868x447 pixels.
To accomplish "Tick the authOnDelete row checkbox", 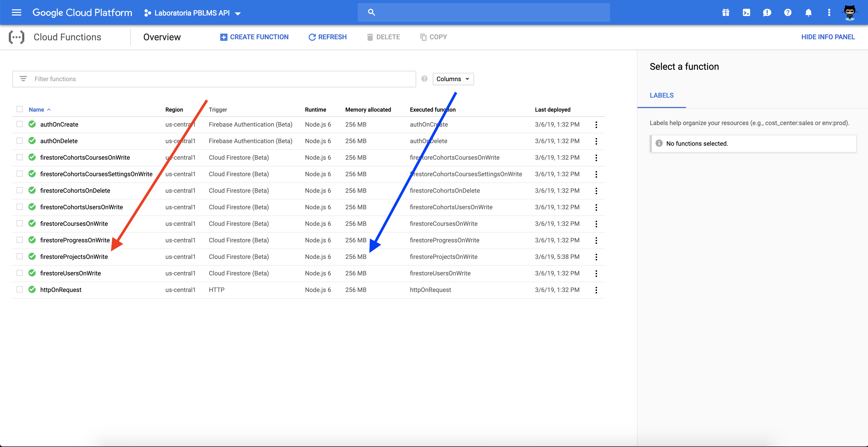I will pos(20,141).
